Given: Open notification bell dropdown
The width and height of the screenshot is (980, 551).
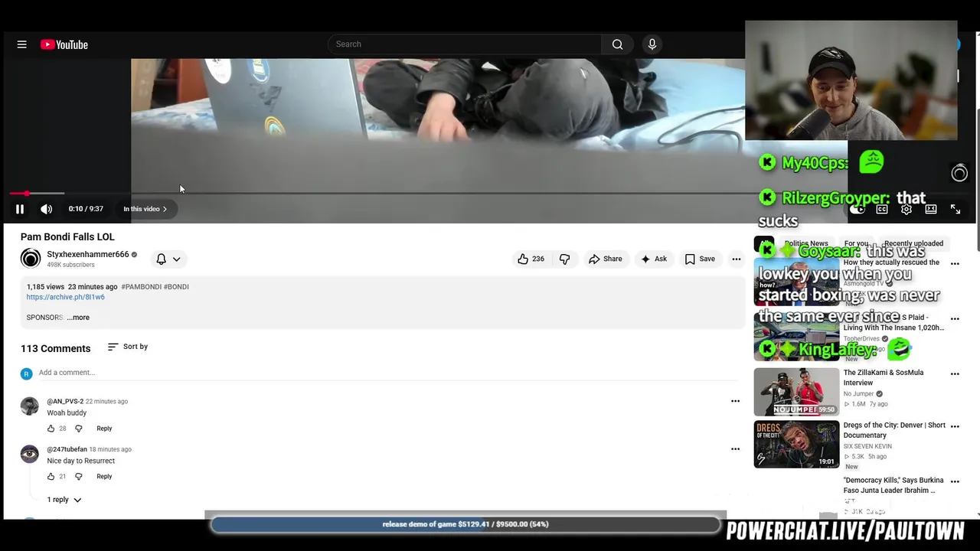Looking at the screenshot, I should click(168, 259).
